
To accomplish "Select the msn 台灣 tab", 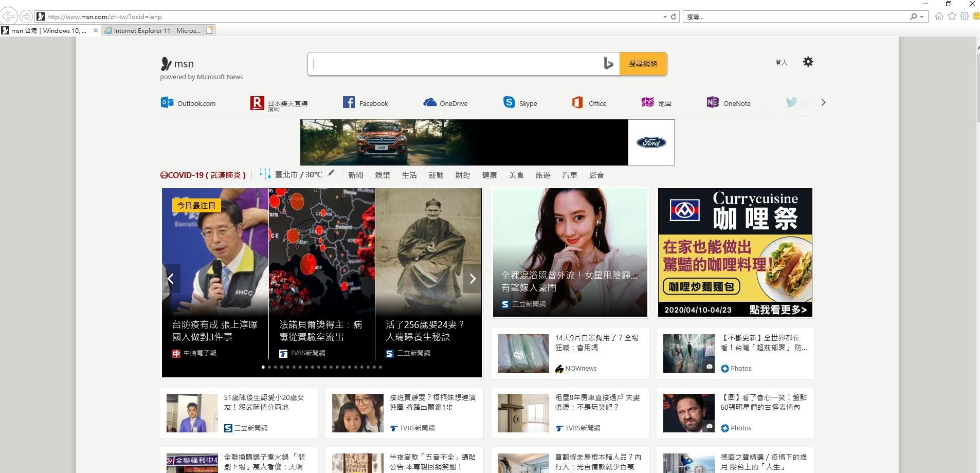I will [50, 30].
